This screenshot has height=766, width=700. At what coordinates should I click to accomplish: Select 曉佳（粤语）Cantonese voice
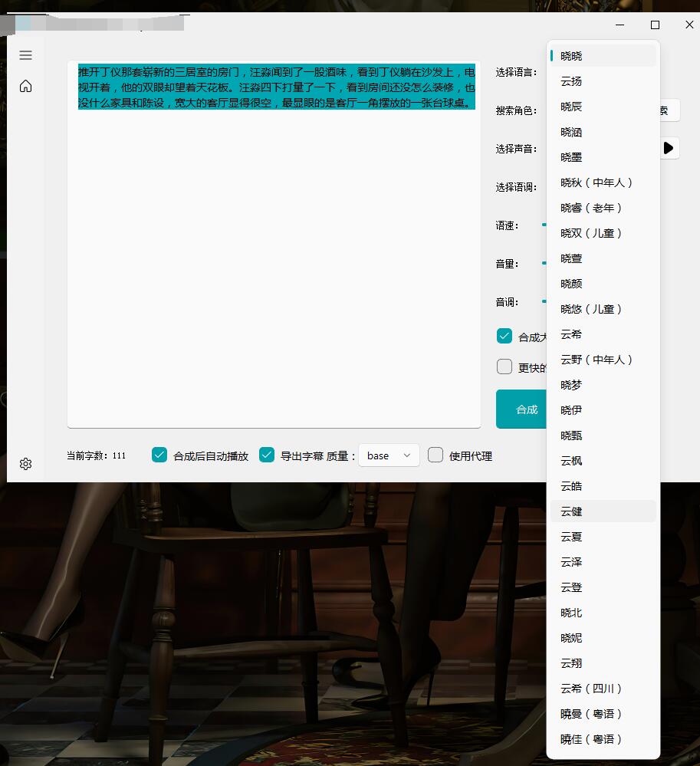603,740
